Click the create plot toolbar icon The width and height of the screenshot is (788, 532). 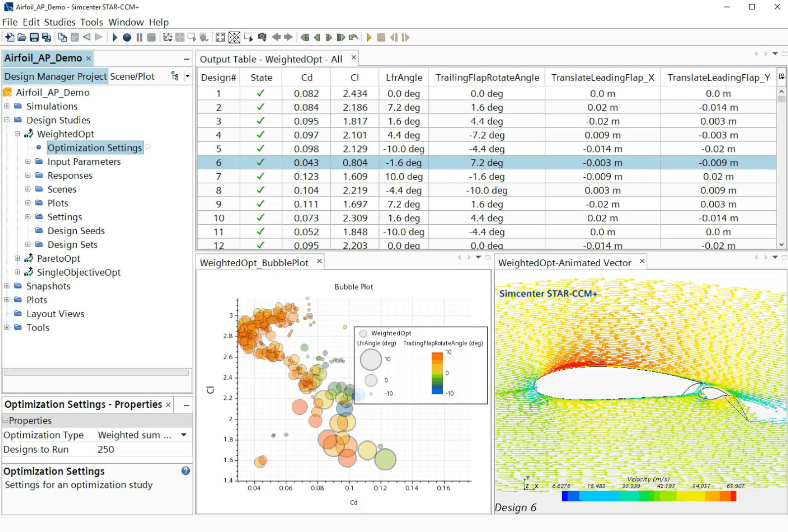click(x=167, y=37)
